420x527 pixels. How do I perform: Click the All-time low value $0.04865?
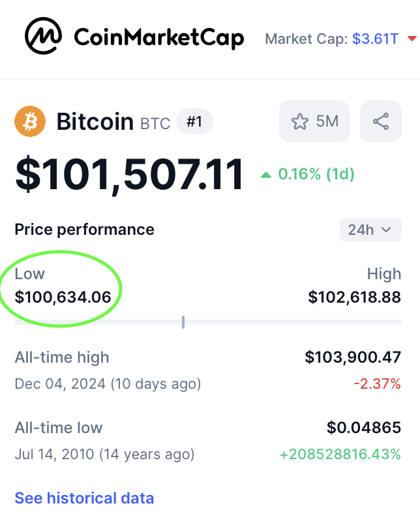364,427
